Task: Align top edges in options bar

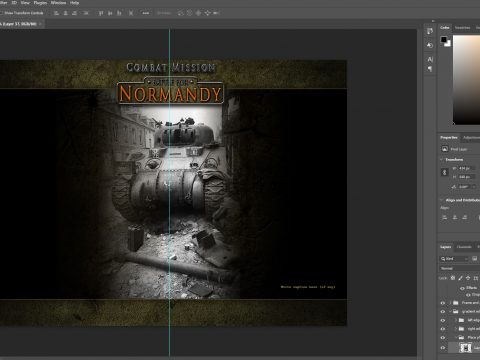Action: pyautogui.click(x=101, y=13)
